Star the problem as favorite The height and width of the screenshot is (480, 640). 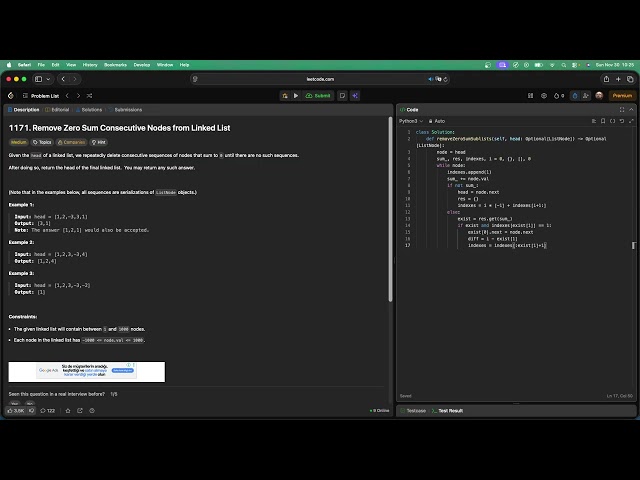tap(68, 411)
